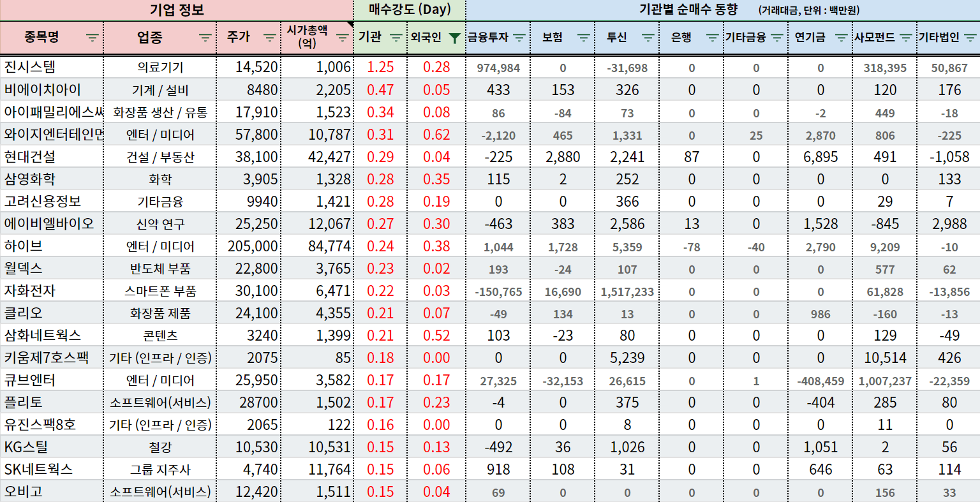Select the 자화전자 stock name cell
Viewport: 980px width, 502px height.
[51, 290]
